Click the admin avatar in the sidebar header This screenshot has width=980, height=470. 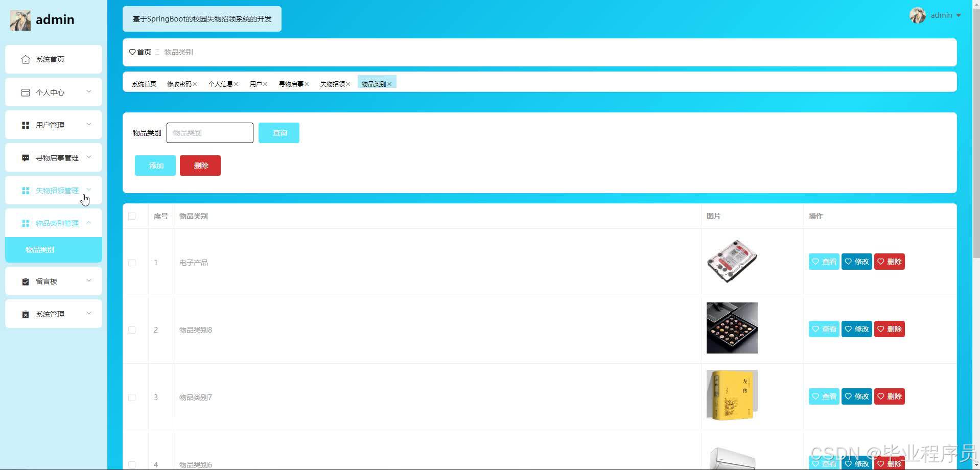(x=20, y=20)
